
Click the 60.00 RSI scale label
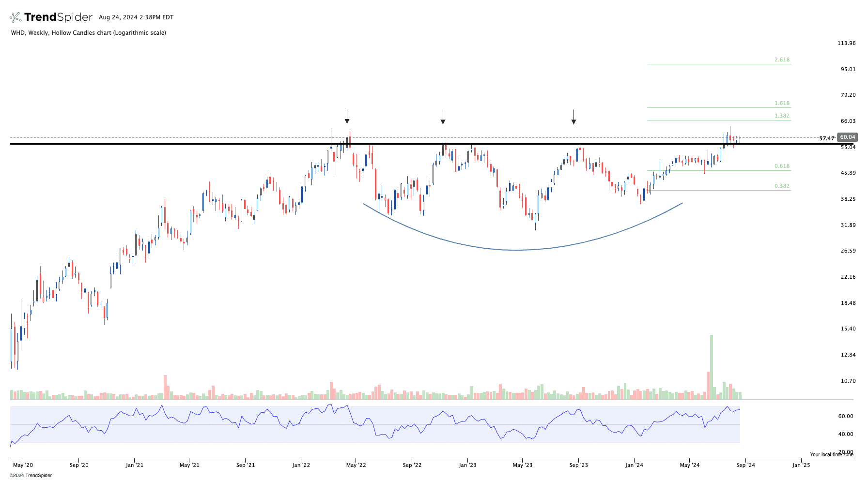pos(845,416)
